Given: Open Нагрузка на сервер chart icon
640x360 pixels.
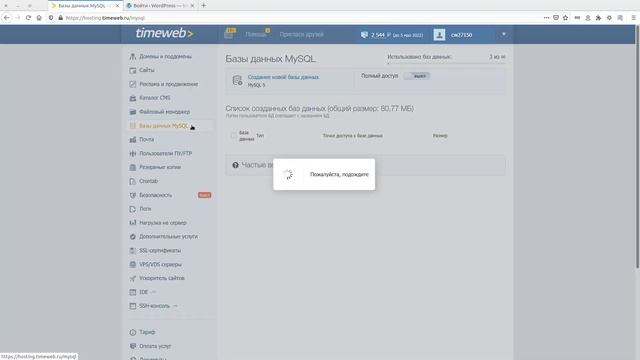Looking at the screenshot, I should pyautogui.click(x=133, y=223).
